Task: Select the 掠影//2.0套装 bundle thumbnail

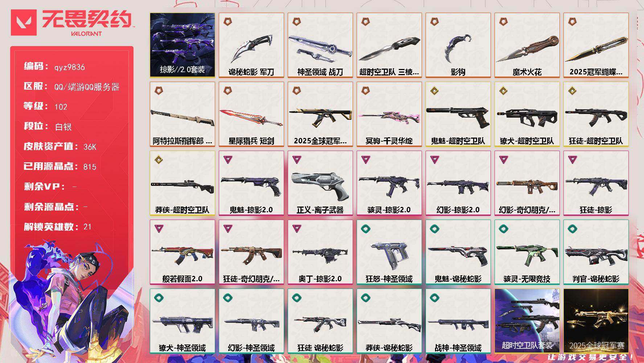Action: click(x=182, y=45)
